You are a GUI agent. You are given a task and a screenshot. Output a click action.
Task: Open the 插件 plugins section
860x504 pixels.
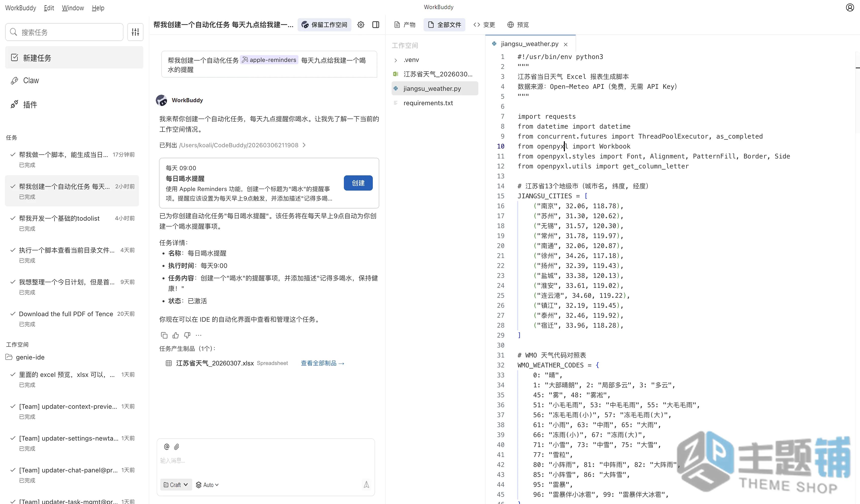point(74,104)
